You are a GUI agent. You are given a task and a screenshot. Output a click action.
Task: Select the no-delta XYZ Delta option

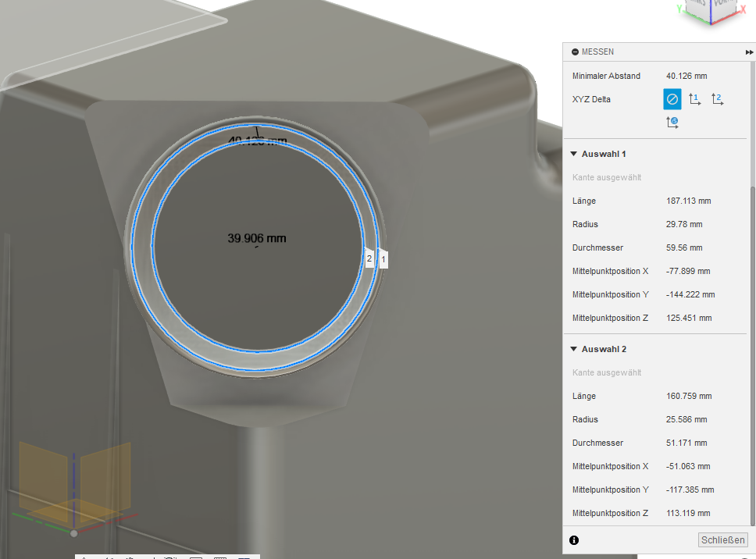coord(672,99)
